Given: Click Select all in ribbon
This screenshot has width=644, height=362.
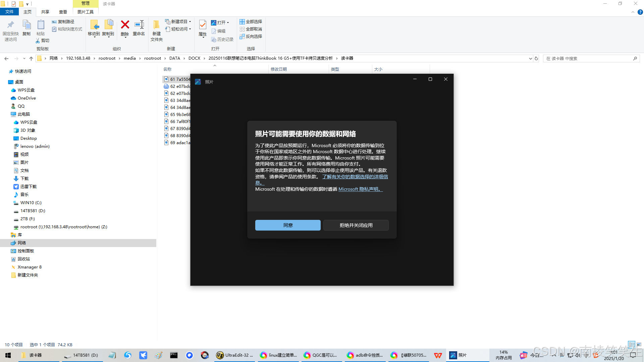Looking at the screenshot, I should (251, 22).
